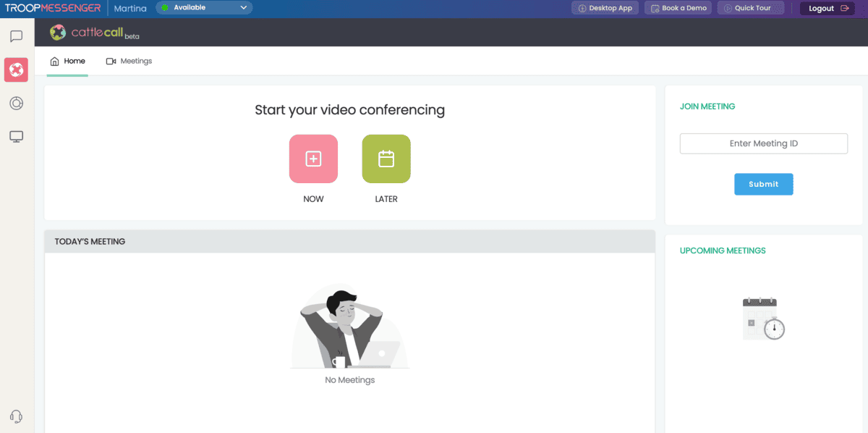
Task: Launch the Quick Tour
Action: click(x=751, y=8)
